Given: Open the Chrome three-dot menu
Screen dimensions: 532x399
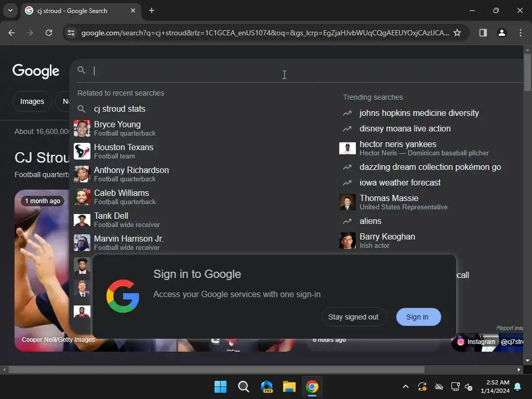Looking at the screenshot, I should coord(521,33).
